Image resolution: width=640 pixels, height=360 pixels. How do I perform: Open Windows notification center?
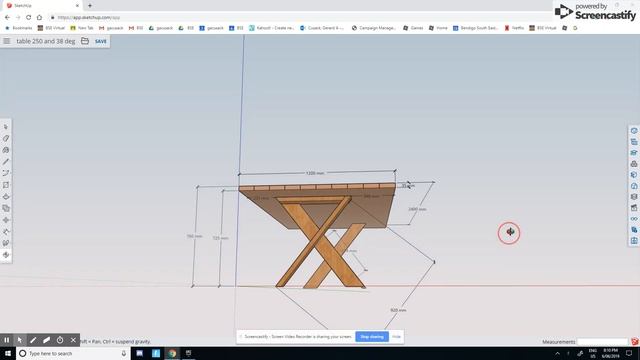[x=629, y=353]
